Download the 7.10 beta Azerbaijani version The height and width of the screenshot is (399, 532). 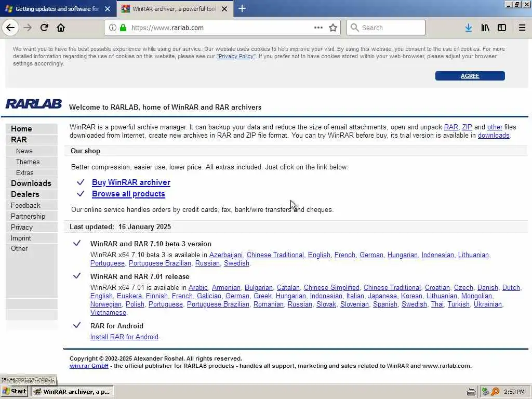click(226, 255)
